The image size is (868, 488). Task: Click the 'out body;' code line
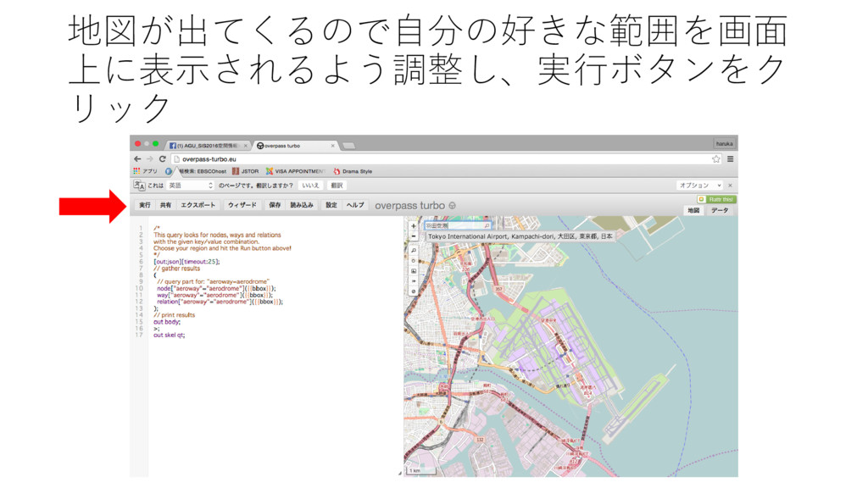coord(167,321)
